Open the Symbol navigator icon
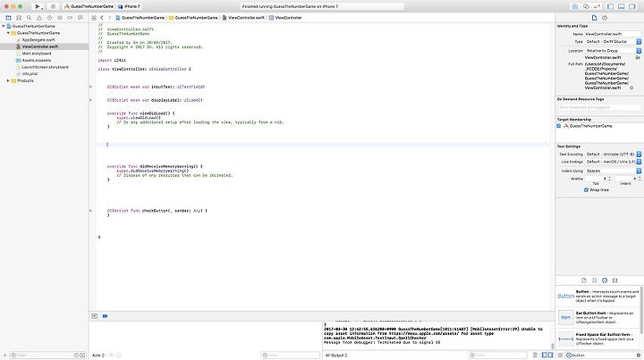The image size is (644, 360). pyautogui.click(x=19, y=18)
